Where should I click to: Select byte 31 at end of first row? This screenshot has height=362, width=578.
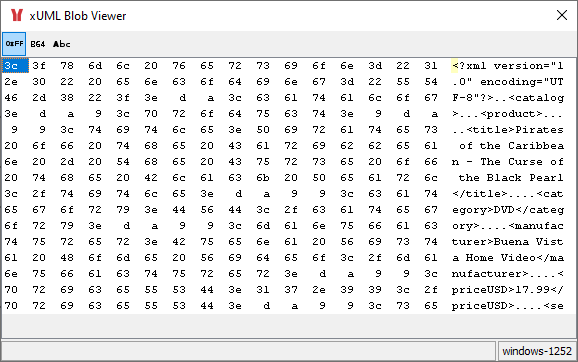(x=431, y=66)
